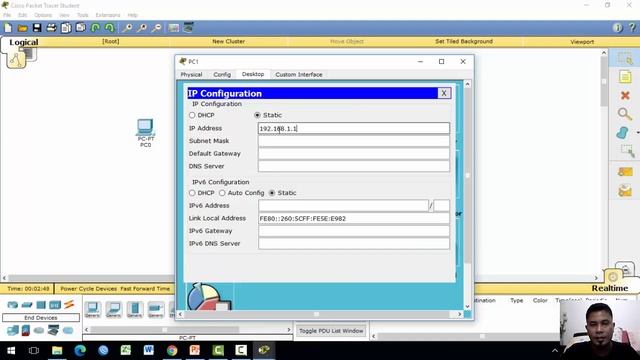Screen dimensions: 640x360
Task: Click the device list left scroll arrow
Action: [87, 329]
